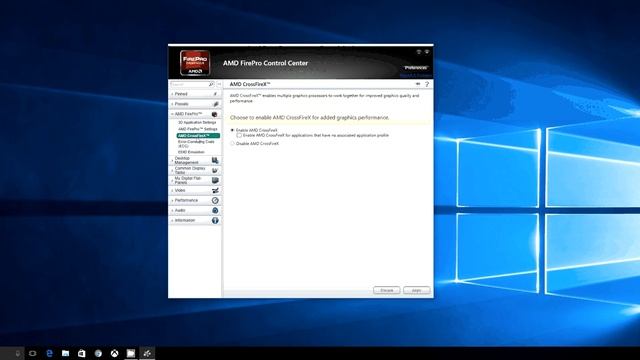Click the globe icon in the taskbar
Screen dimensions: 640x360
[98, 353]
